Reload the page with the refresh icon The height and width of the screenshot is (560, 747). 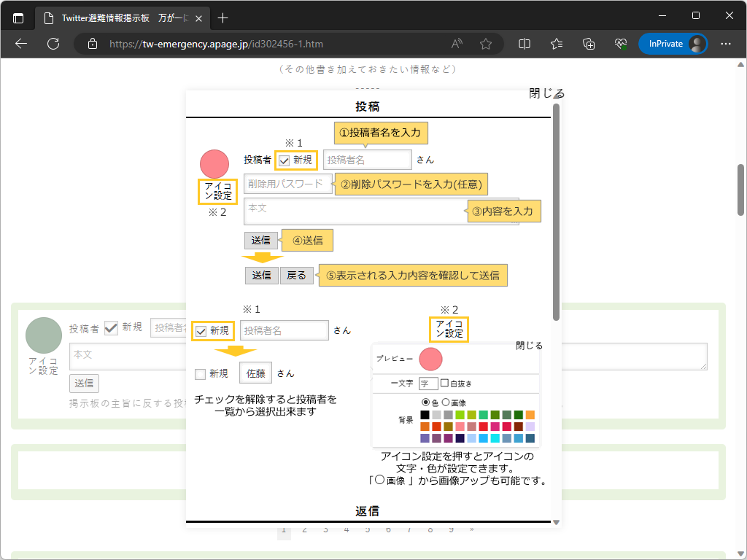point(53,44)
